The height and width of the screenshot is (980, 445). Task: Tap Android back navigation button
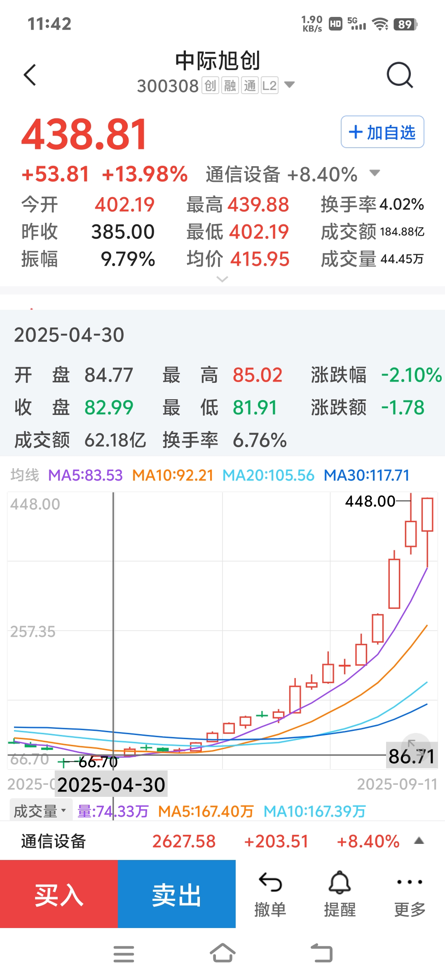(x=321, y=953)
